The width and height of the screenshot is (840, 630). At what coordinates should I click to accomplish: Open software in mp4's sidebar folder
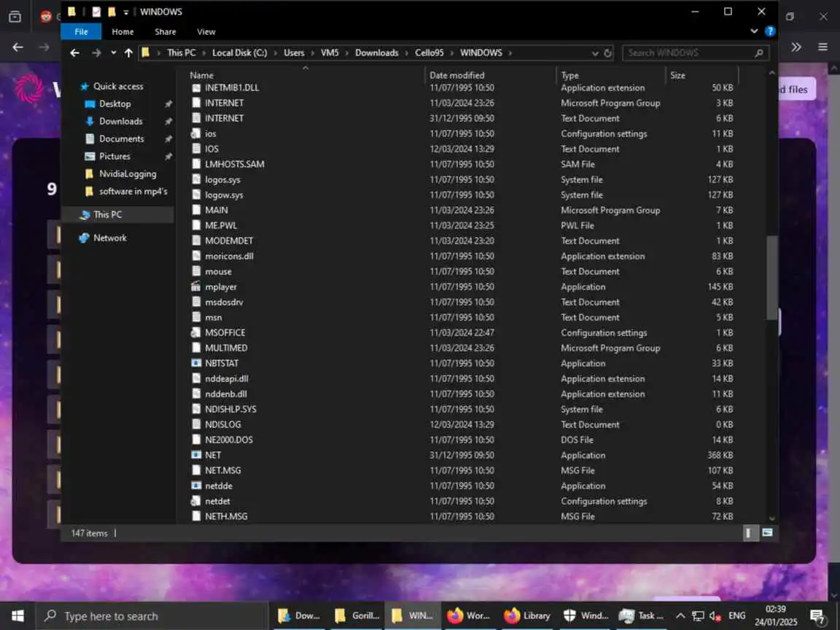point(132,191)
